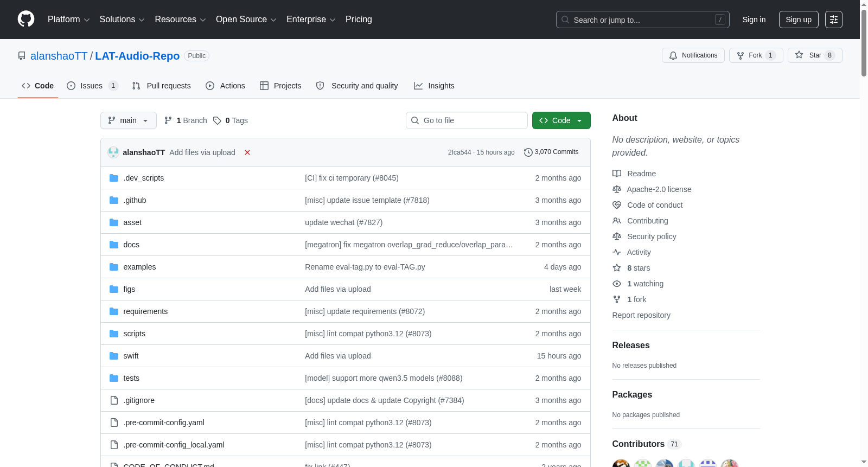The height and width of the screenshot is (467, 868).
Task: Click the failed status X icon on latest commit
Action: [247, 152]
